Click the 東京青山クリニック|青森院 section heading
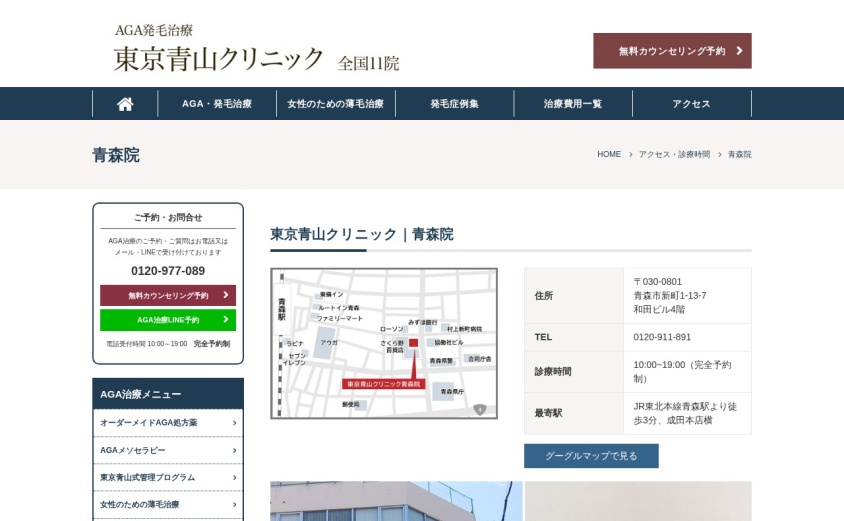 362,234
